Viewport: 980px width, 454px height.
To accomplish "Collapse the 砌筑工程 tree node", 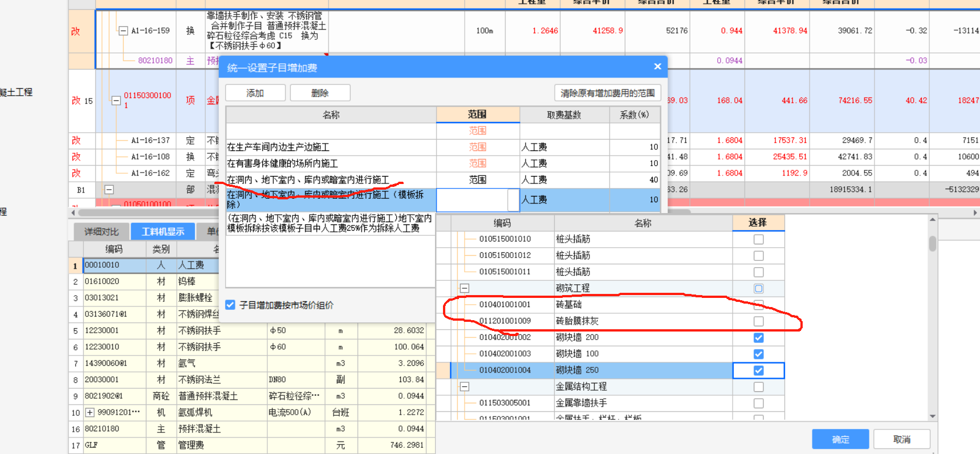I will point(465,288).
